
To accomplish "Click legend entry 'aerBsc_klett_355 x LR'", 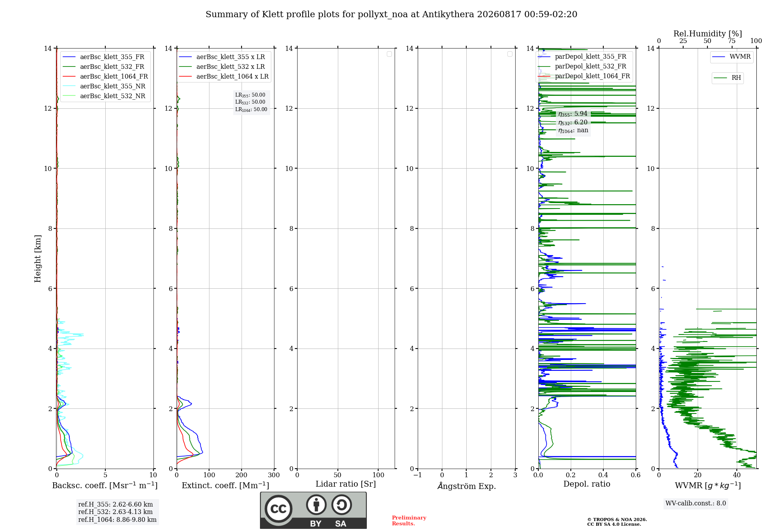I will (222, 57).
